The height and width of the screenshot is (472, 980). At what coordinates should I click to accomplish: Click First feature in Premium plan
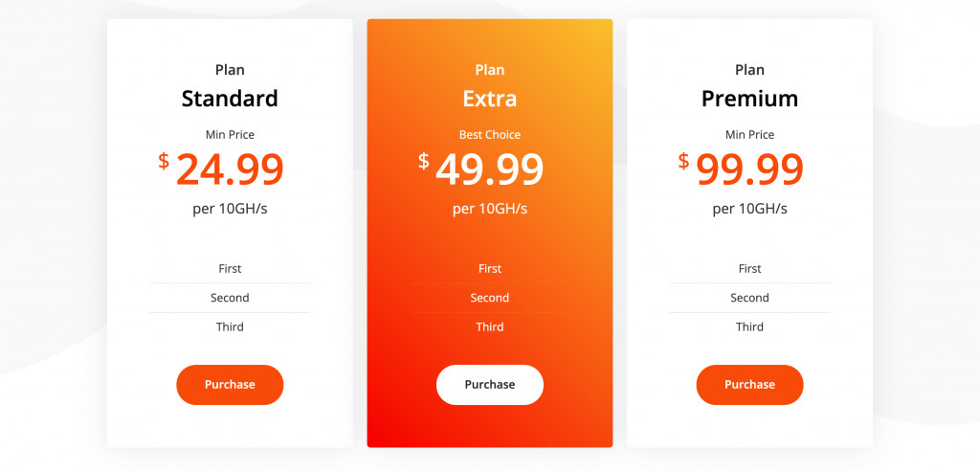pyautogui.click(x=750, y=269)
